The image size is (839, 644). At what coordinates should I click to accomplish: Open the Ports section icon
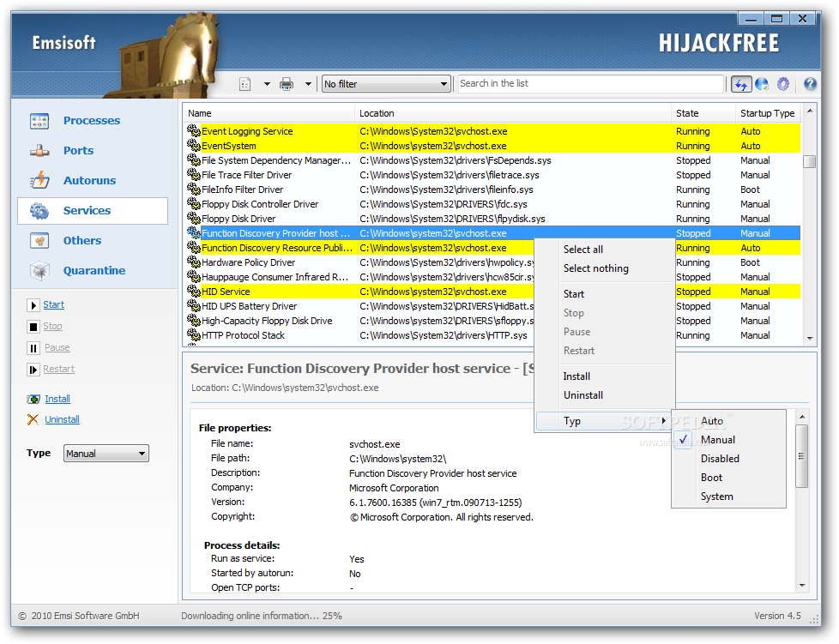(x=39, y=151)
